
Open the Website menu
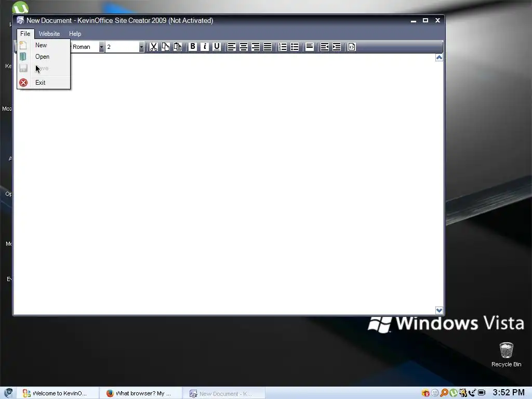click(49, 34)
